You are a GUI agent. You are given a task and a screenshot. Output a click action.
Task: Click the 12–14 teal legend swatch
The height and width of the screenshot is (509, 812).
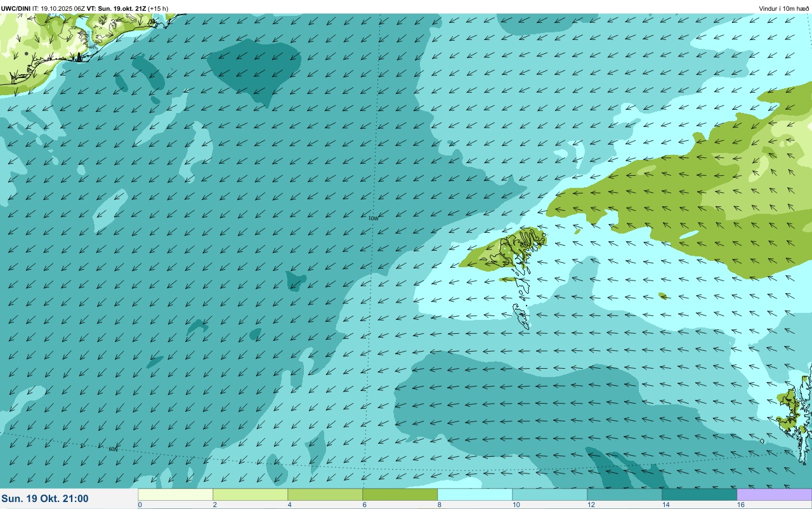pos(625,494)
